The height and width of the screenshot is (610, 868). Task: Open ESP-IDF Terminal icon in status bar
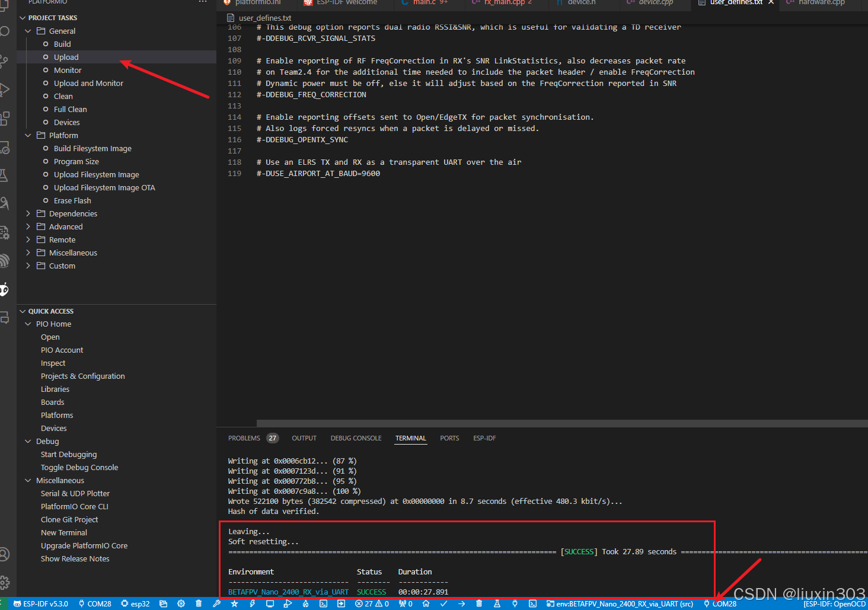click(x=323, y=603)
